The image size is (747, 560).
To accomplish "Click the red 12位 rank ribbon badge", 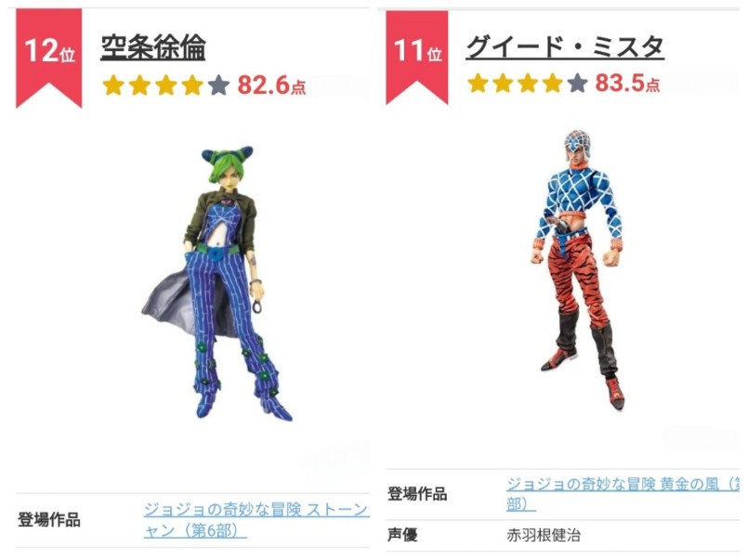I will [48, 59].
